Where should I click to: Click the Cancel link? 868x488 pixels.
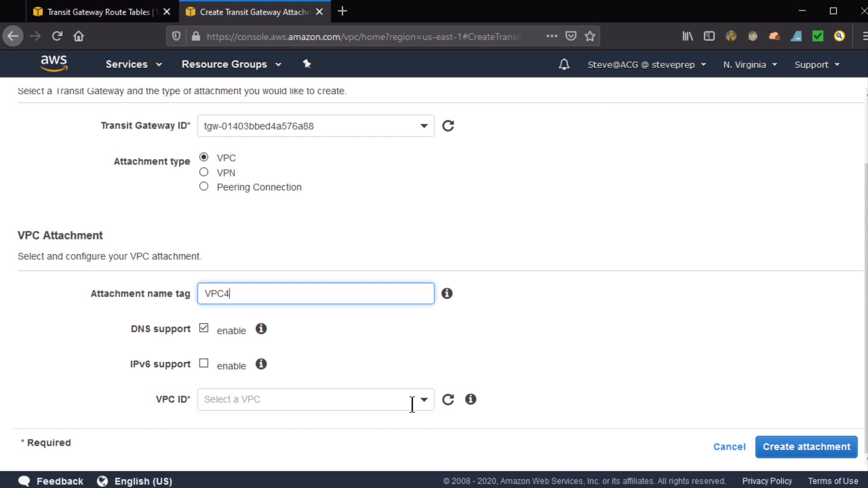(x=729, y=446)
